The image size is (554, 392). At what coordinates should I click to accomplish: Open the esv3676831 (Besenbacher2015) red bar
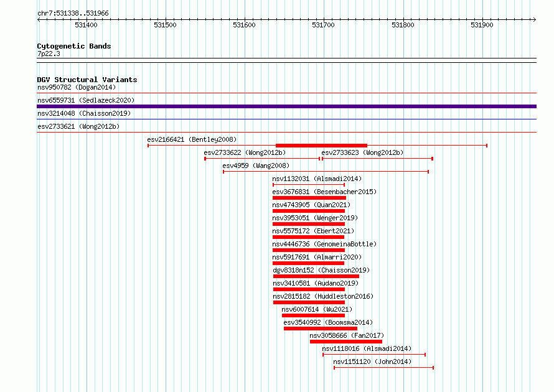(309, 198)
